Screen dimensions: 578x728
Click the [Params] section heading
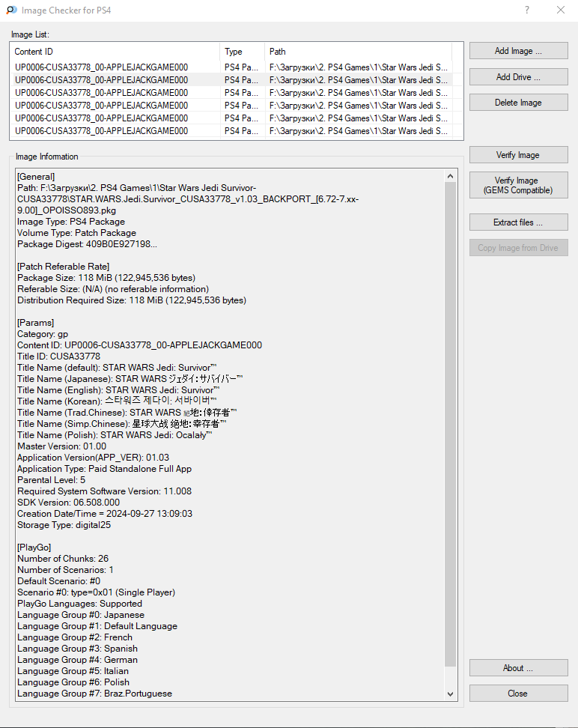[x=35, y=323]
